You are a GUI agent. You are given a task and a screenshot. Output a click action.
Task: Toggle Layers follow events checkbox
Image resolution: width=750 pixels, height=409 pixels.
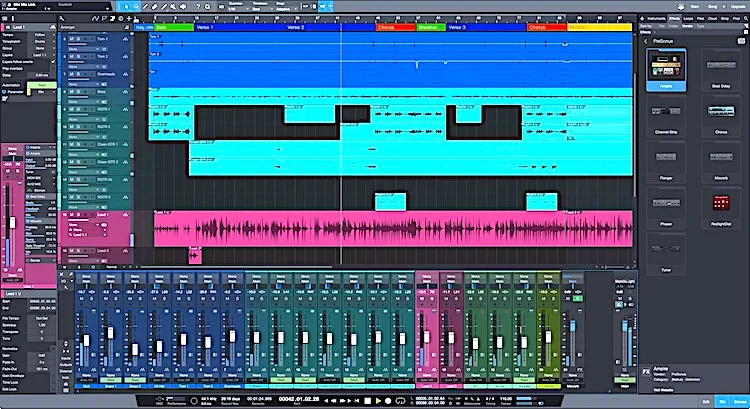(53, 62)
